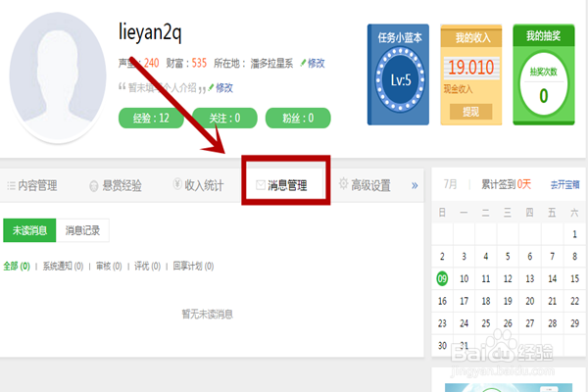The width and height of the screenshot is (588, 392).
Task: Filter messages by 全部 (0)
Action: pyautogui.click(x=17, y=267)
